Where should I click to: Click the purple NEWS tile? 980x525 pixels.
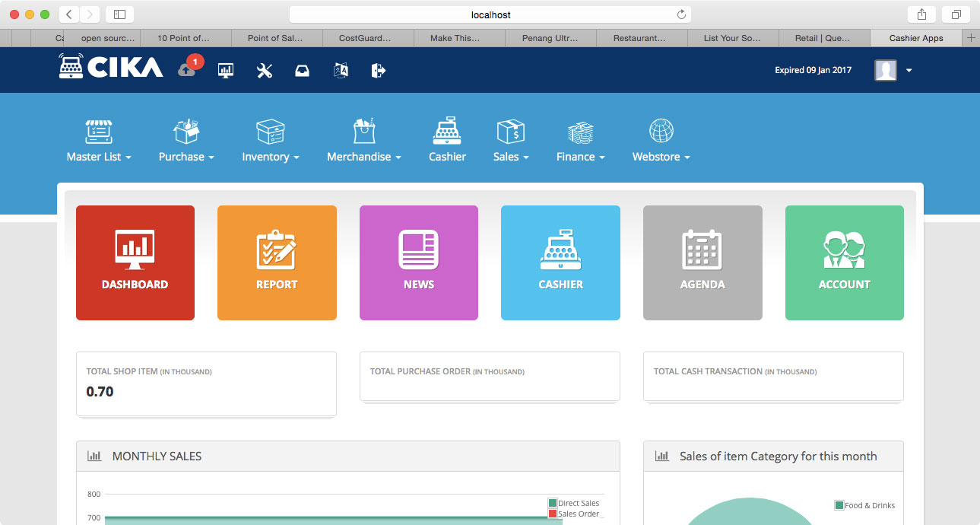click(x=419, y=262)
